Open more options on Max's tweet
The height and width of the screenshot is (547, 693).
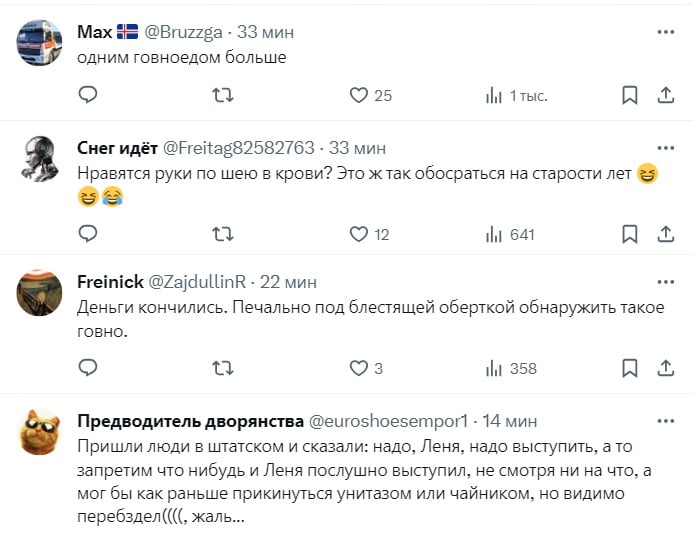click(665, 32)
